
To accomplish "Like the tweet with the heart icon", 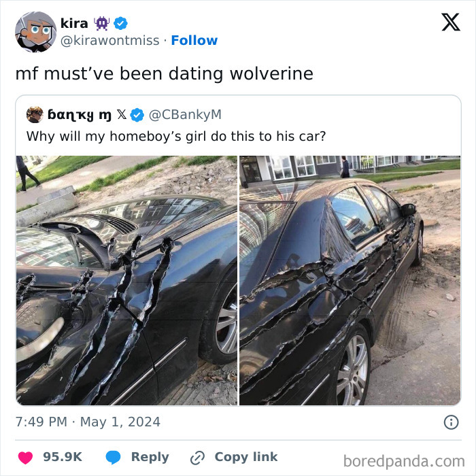I will 27,457.
